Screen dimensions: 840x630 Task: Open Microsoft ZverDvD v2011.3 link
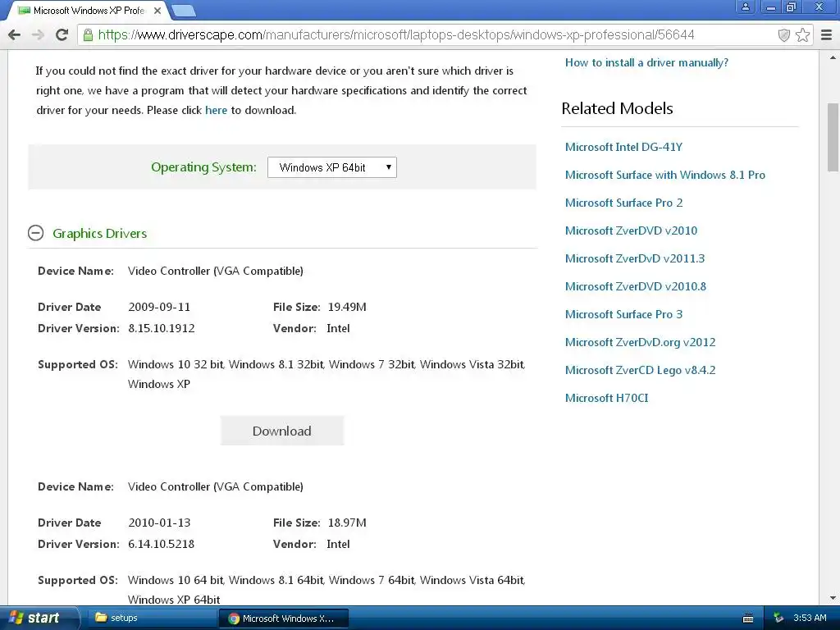pos(635,258)
